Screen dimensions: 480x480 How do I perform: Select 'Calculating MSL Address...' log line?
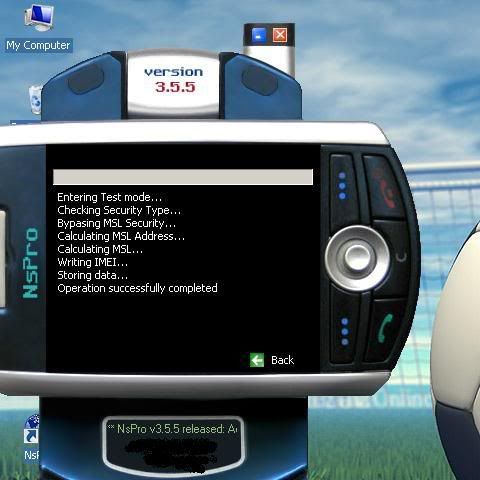pos(121,236)
